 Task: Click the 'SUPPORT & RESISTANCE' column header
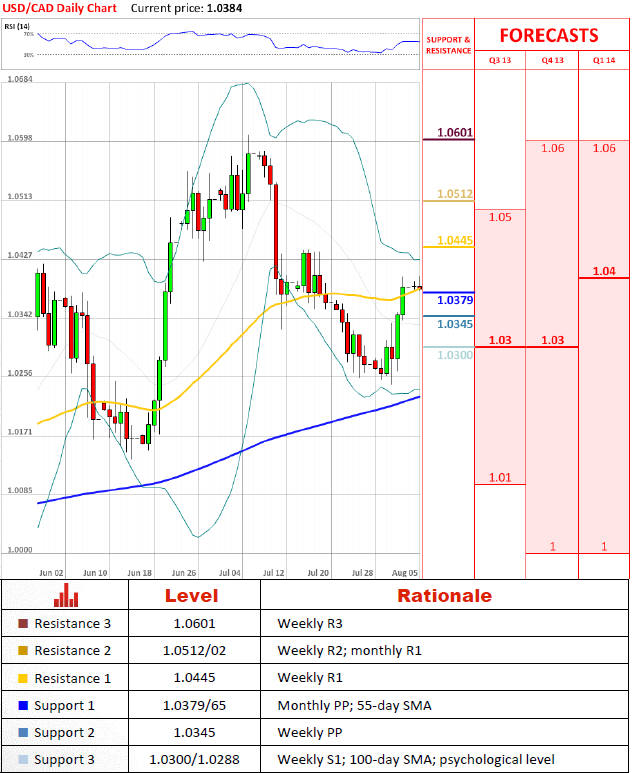[448, 45]
